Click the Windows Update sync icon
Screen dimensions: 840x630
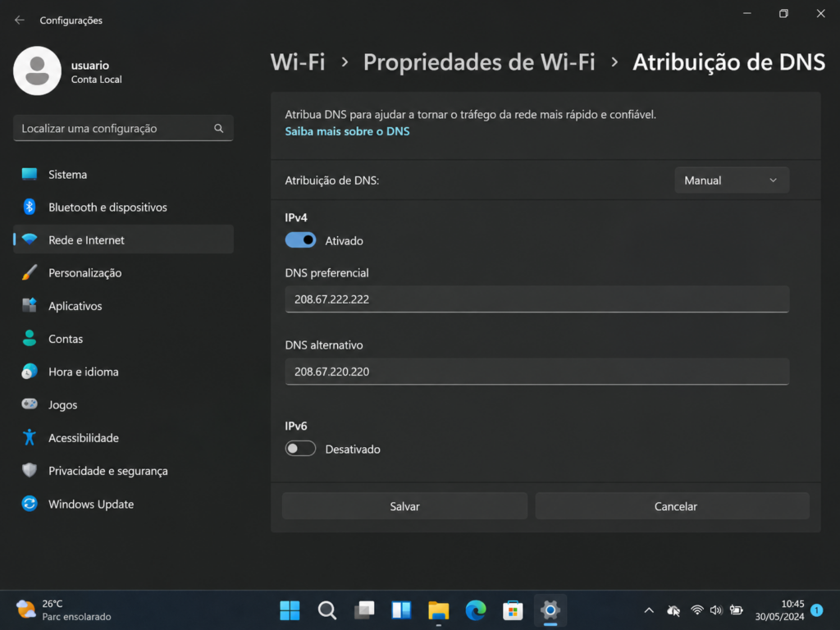pyautogui.click(x=30, y=504)
